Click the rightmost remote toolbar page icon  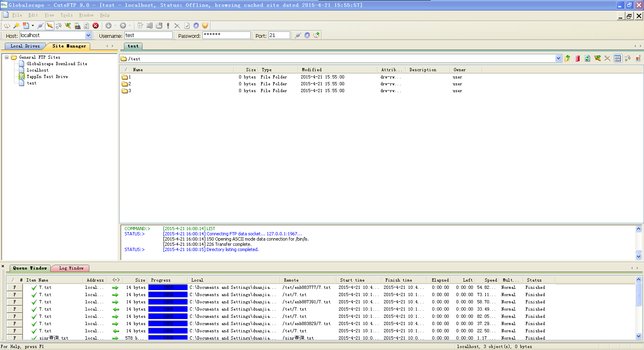(638, 59)
